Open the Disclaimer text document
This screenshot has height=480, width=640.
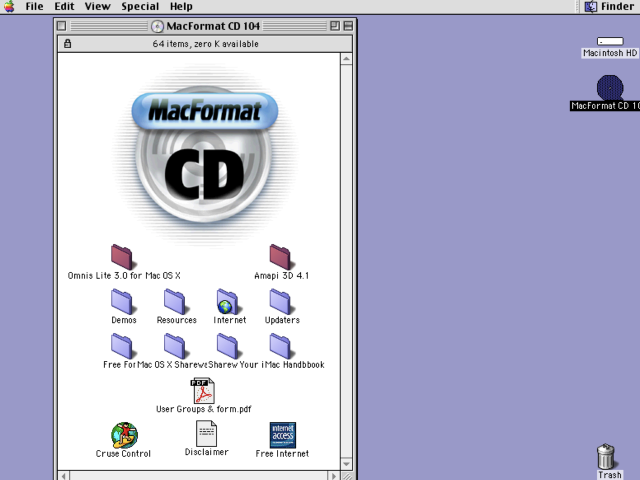[x=207, y=434]
